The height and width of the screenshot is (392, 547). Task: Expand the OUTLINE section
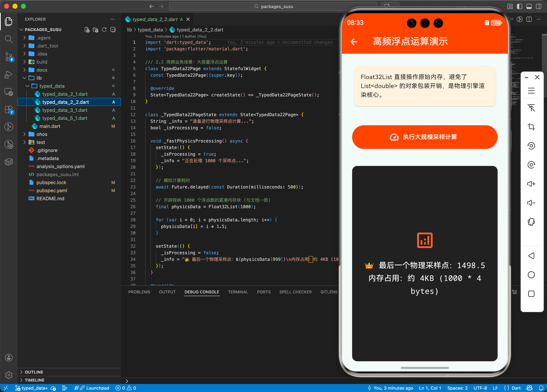pos(34,372)
